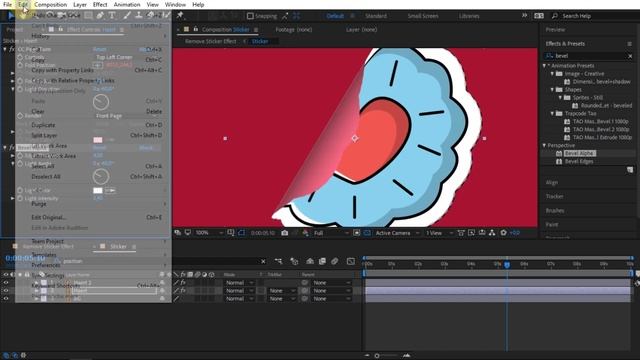Image resolution: width=640 pixels, height=360 pixels.
Task: Open the 100% magnification dropdown
Action: [209, 233]
